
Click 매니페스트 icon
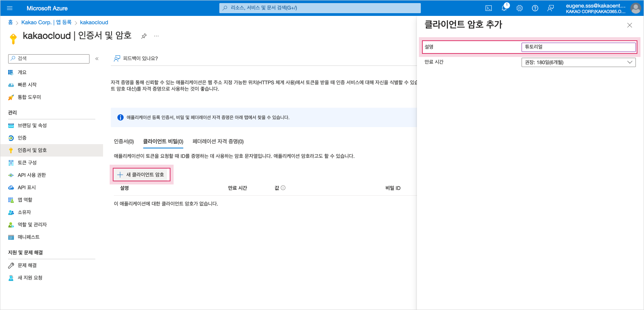11,237
